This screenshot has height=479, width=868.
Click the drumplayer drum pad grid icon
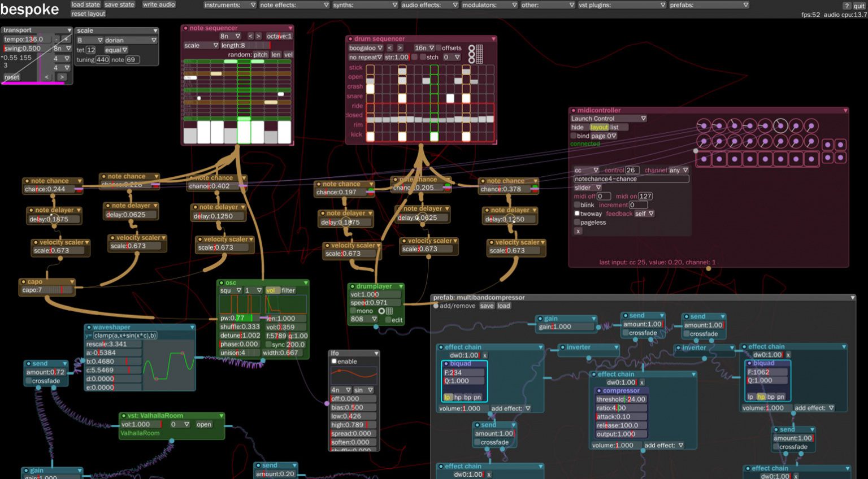pyautogui.click(x=389, y=311)
